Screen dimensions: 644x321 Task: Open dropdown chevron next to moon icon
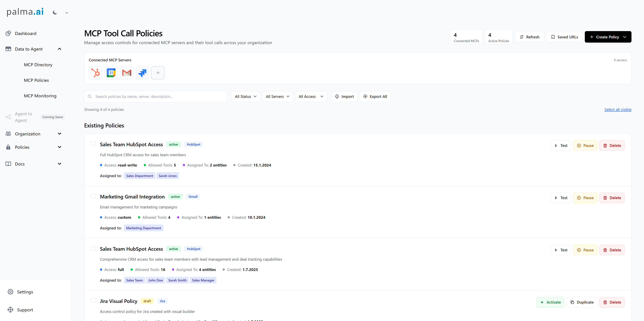tap(66, 13)
